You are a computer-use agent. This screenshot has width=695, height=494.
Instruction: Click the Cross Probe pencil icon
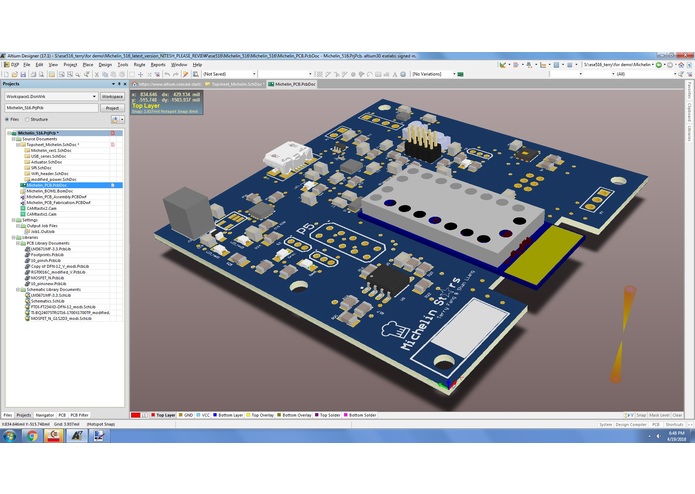coord(185,74)
